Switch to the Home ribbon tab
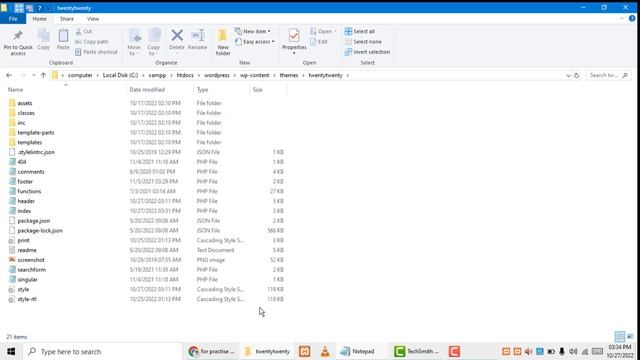 tap(40, 19)
